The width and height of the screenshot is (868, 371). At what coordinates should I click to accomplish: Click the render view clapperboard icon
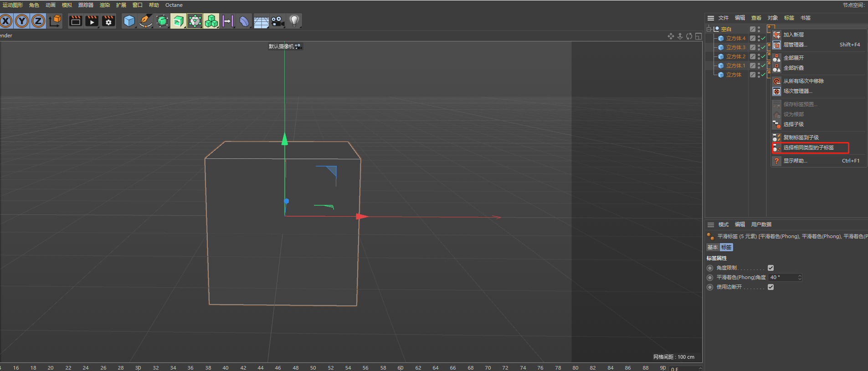(x=76, y=21)
